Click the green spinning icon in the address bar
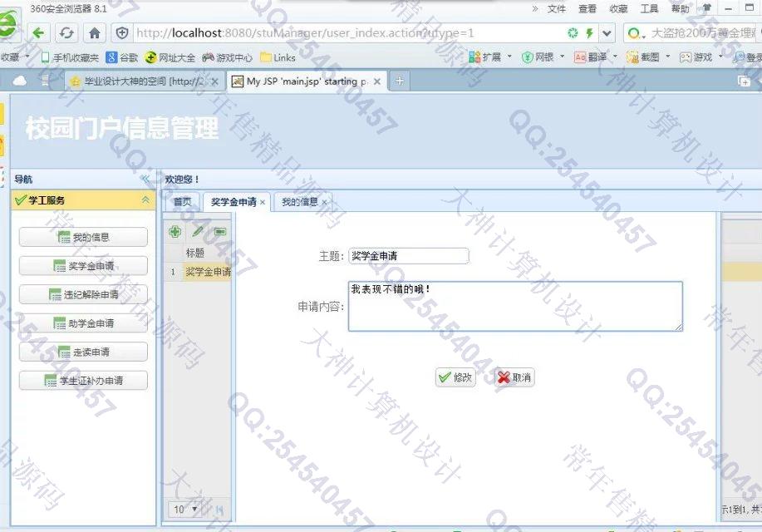Screen dimensions: 762x532 pyautogui.click(x=573, y=33)
